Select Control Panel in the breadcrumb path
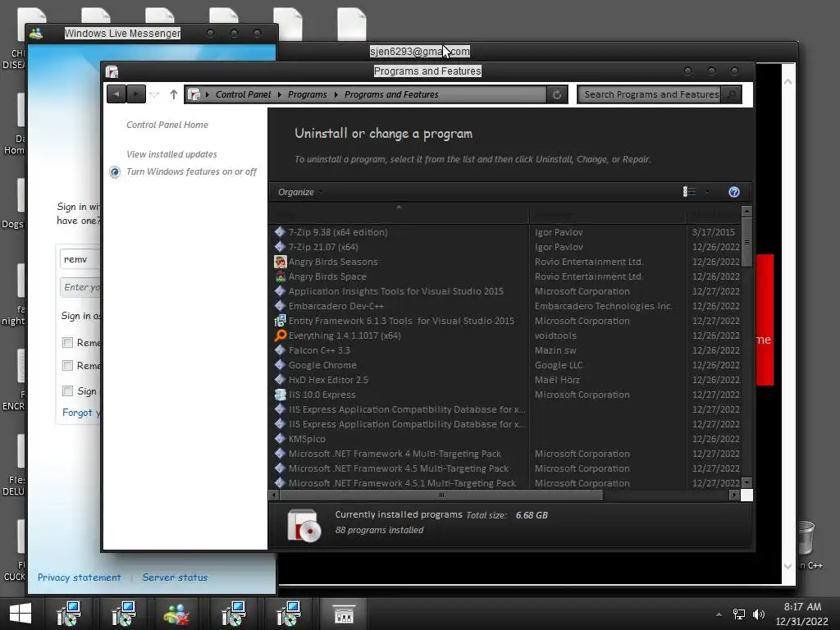 pos(243,94)
